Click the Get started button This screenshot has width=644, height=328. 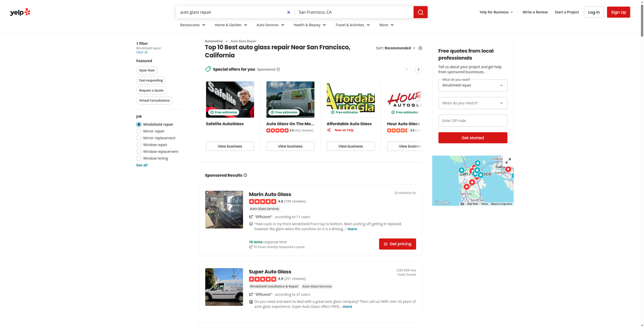tap(473, 138)
